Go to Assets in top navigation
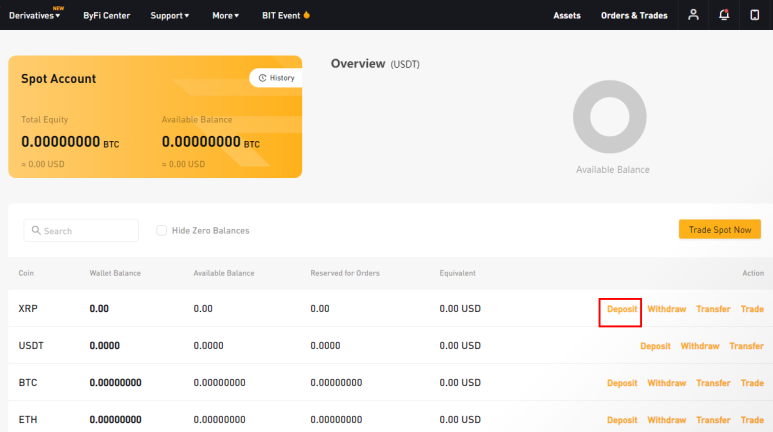The height and width of the screenshot is (432, 773). click(567, 15)
